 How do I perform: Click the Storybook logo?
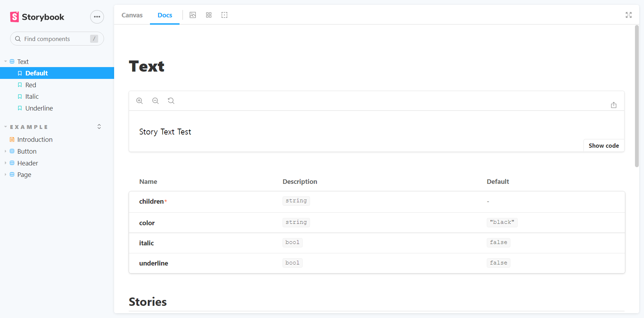pyautogui.click(x=37, y=17)
